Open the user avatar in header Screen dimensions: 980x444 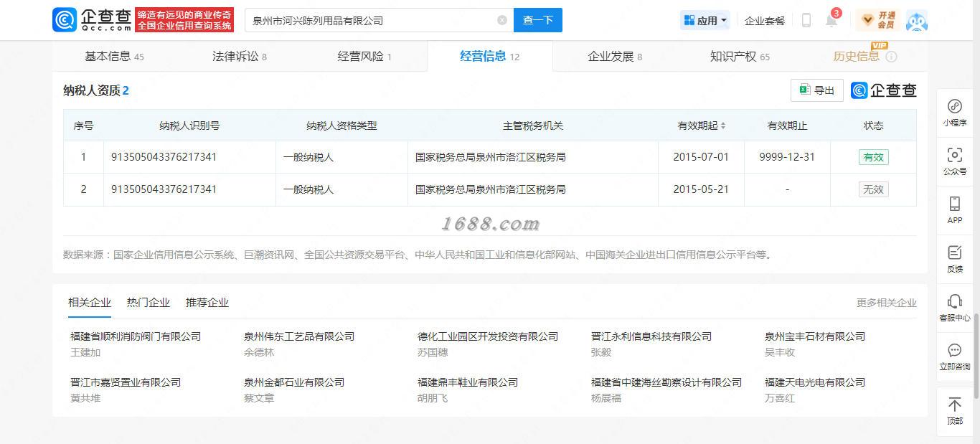pyautogui.click(x=916, y=20)
